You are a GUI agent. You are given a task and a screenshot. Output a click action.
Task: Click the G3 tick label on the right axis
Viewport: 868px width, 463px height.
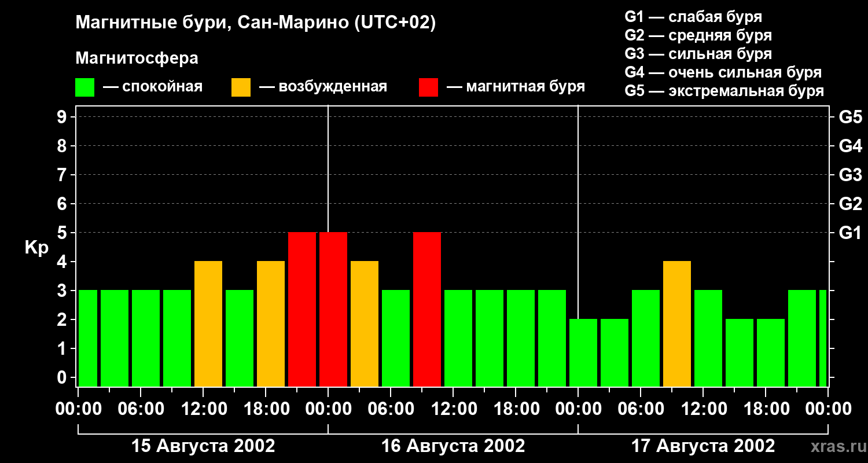pyautogui.click(x=851, y=175)
